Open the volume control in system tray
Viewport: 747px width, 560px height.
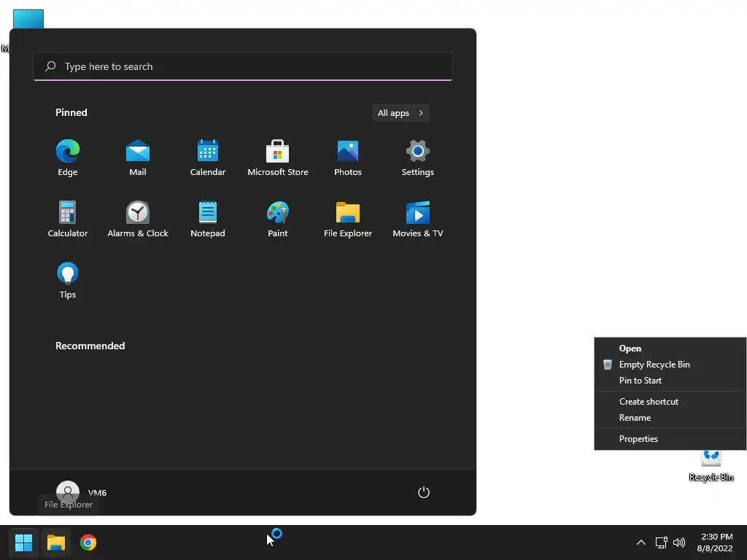click(x=679, y=542)
